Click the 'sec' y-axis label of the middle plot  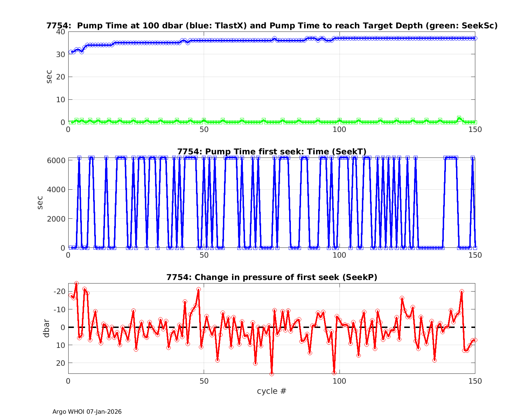pos(40,203)
